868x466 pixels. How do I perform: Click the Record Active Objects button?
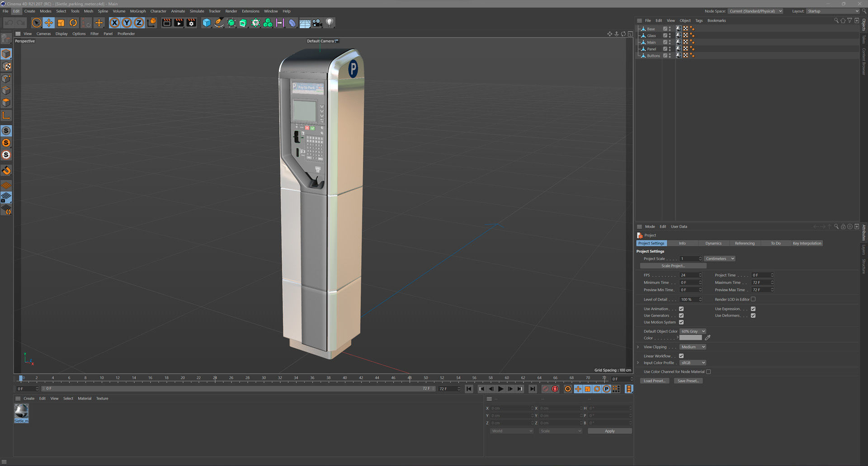[x=545, y=389]
